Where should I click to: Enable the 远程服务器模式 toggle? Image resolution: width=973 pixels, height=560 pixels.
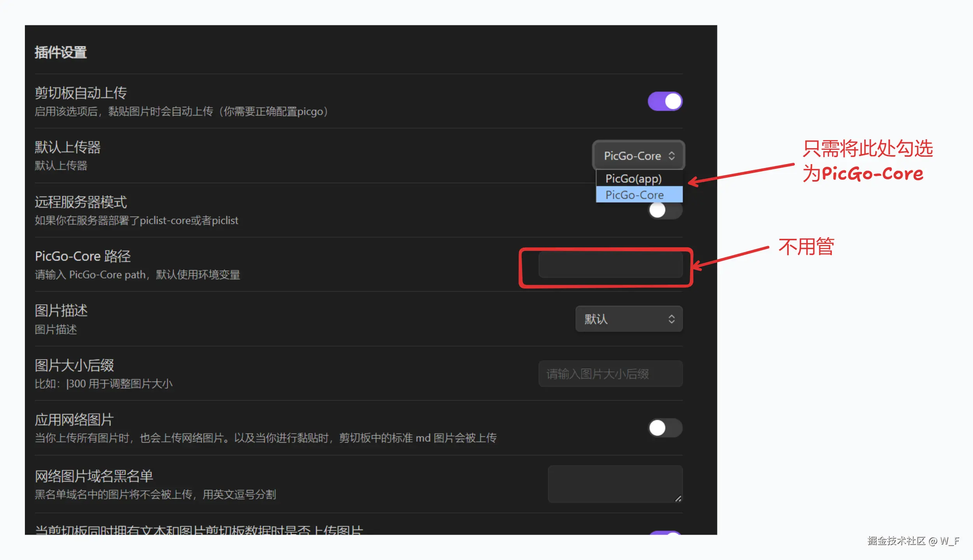[665, 211]
